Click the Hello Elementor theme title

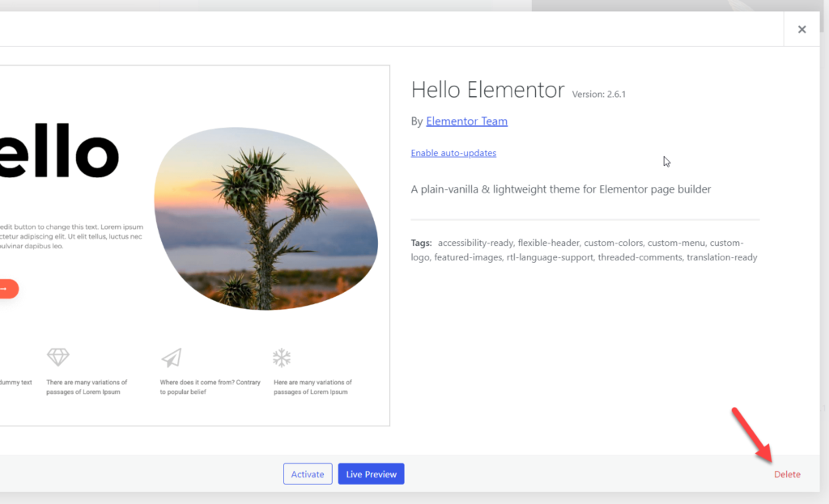point(488,90)
